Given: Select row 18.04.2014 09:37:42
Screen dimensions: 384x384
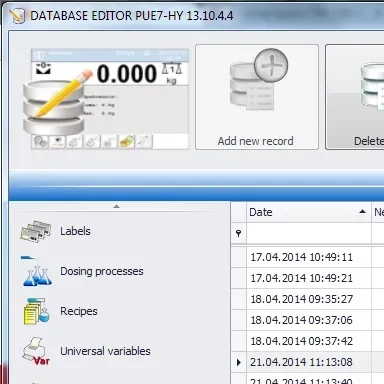Looking at the screenshot, I should click(309, 341).
